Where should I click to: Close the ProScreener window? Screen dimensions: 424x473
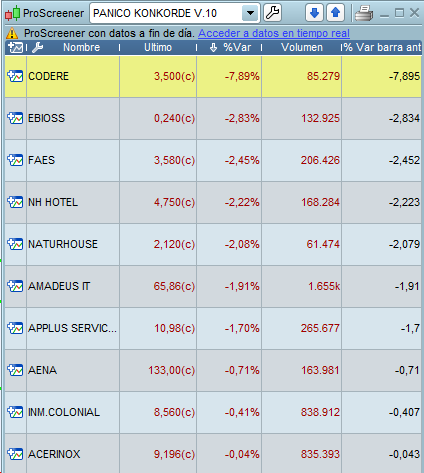point(414,13)
